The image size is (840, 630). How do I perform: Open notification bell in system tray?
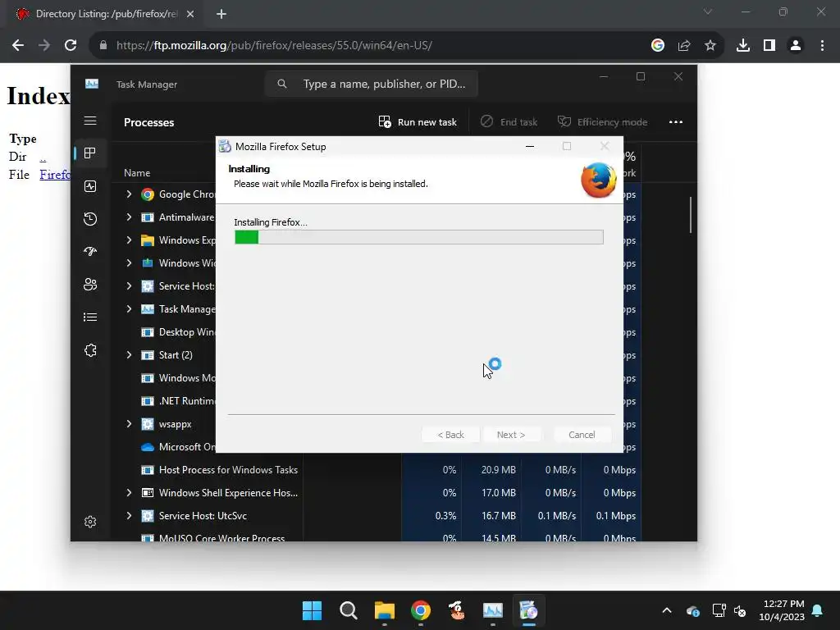[818, 610]
